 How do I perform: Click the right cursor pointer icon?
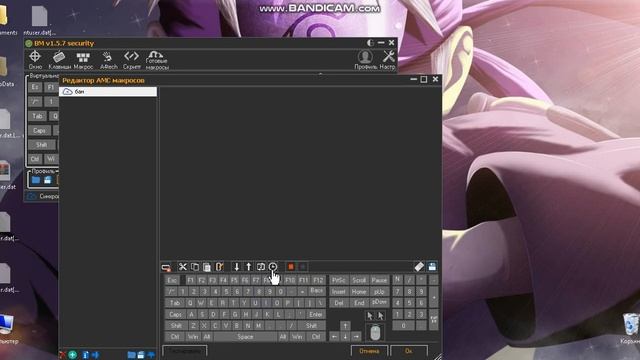380,316
